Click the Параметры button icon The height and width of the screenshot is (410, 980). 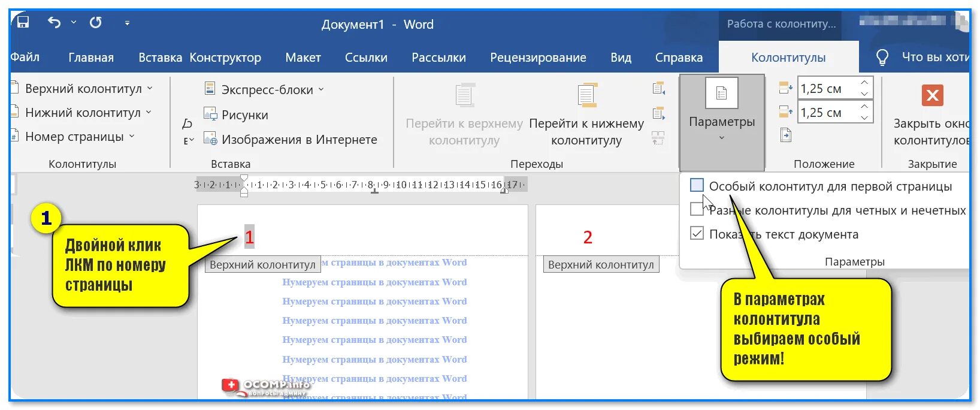tap(722, 94)
